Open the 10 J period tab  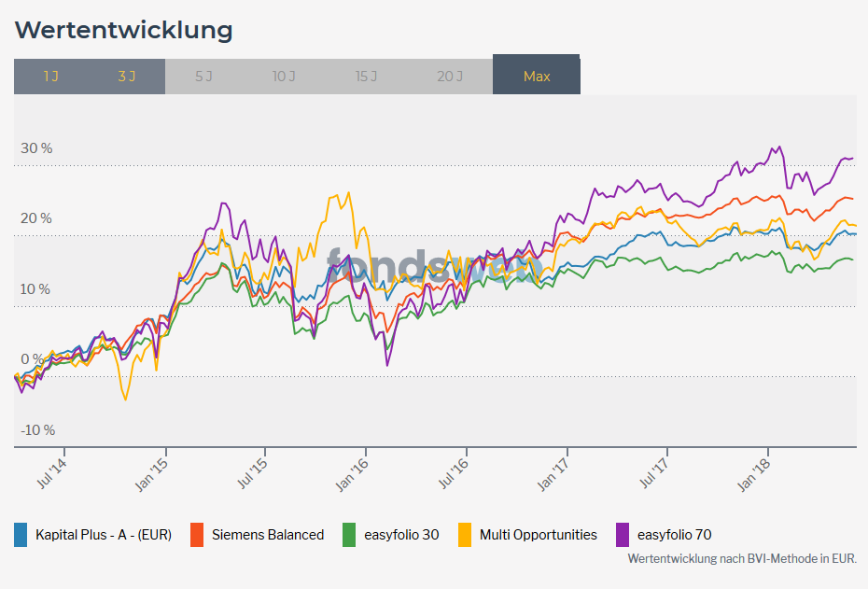pyautogui.click(x=284, y=77)
